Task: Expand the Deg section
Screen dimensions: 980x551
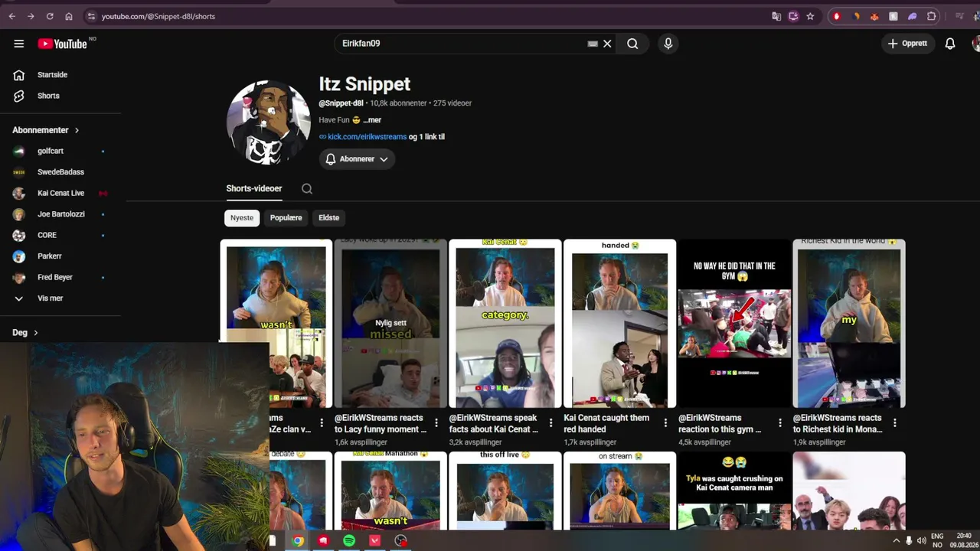Action: (x=25, y=333)
